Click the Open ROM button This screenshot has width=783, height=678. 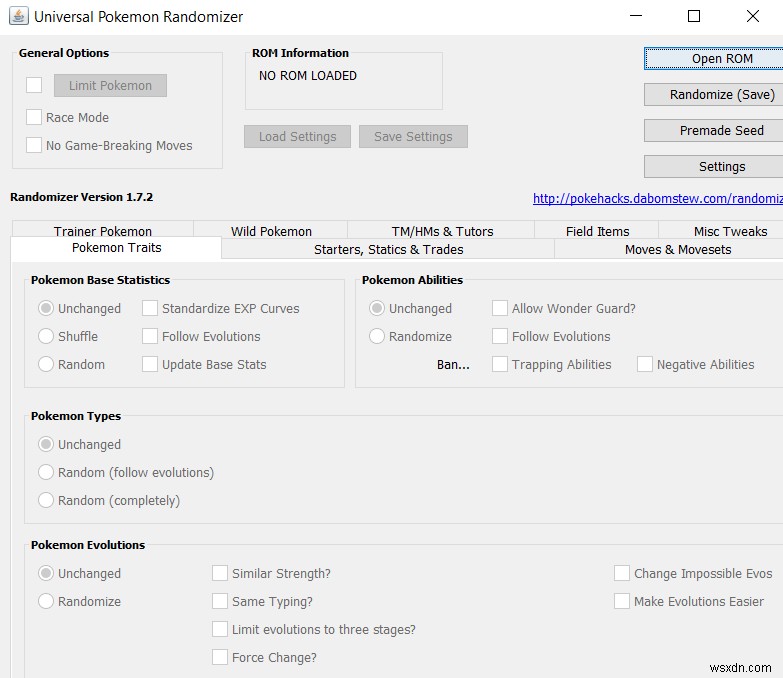click(722, 59)
